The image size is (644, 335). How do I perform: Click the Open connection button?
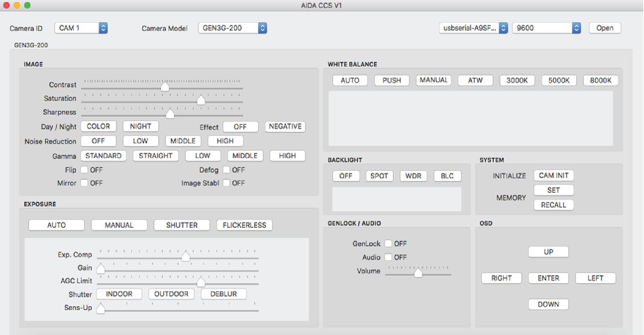(604, 28)
